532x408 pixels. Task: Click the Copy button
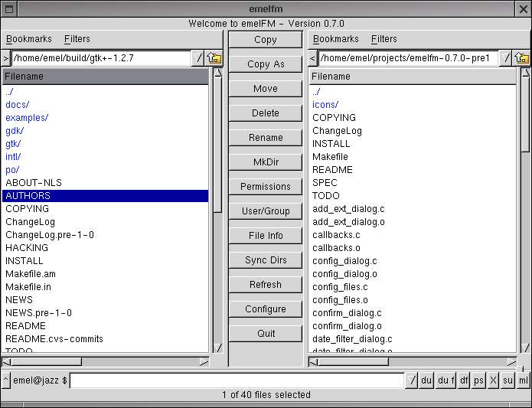[x=266, y=40]
